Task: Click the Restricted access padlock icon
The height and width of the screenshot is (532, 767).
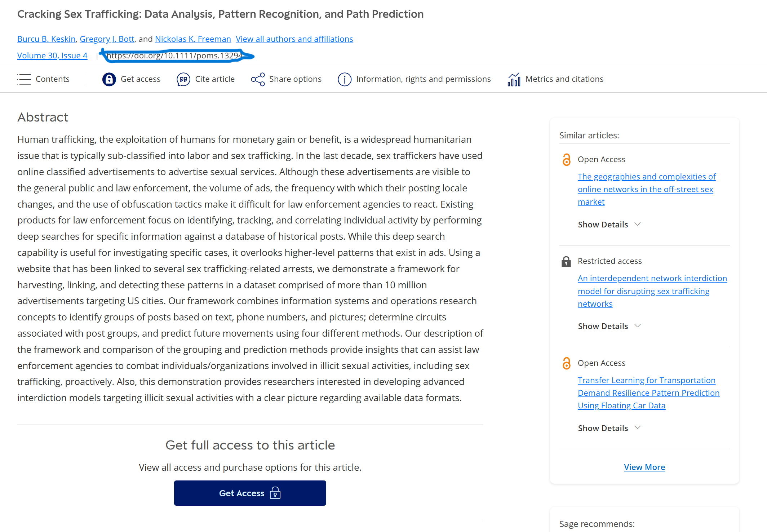Action: [566, 261]
